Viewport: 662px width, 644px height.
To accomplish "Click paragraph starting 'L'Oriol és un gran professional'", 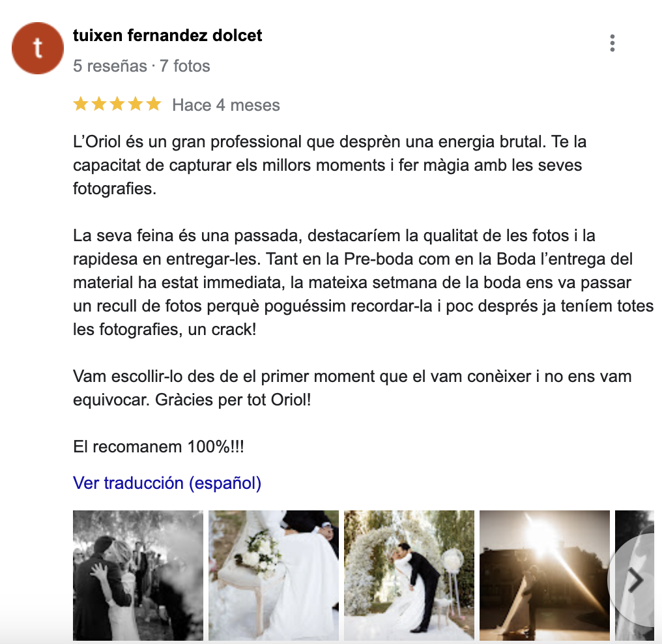I will pos(330,165).
